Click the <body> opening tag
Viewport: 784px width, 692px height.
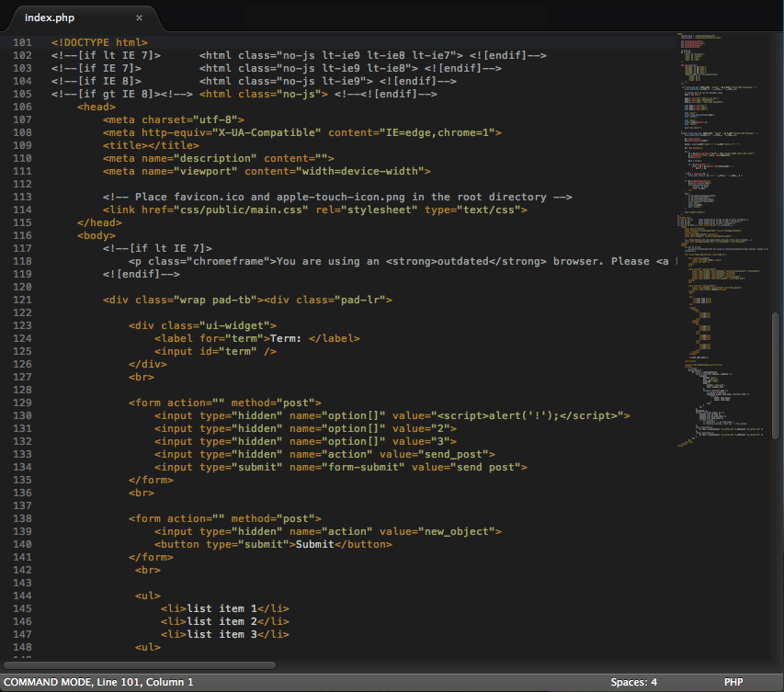(96, 235)
